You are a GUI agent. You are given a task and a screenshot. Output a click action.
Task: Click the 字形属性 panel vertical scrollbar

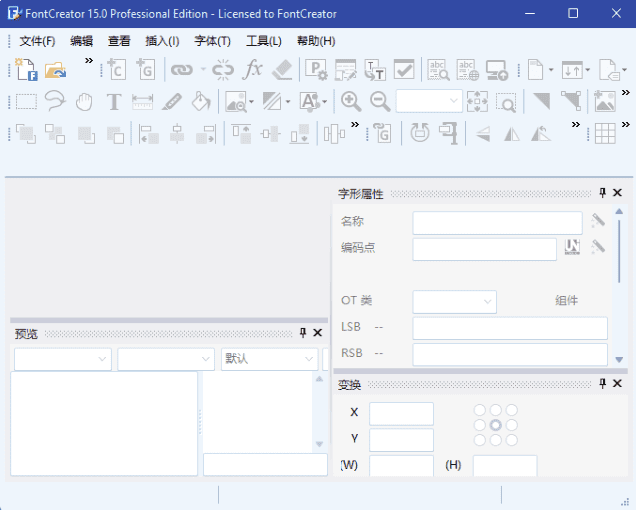coord(619,286)
